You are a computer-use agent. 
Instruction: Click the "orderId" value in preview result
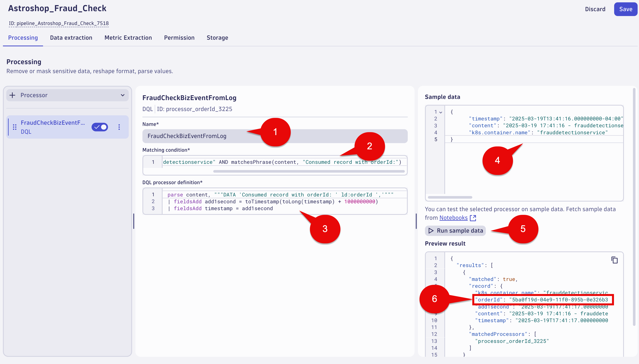click(x=558, y=299)
